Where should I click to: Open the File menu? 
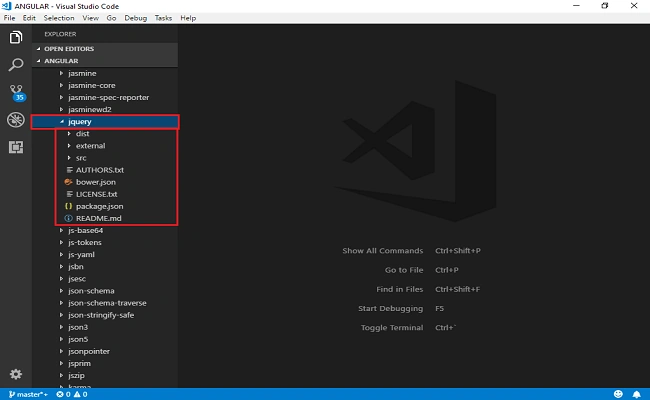point(9,18)
